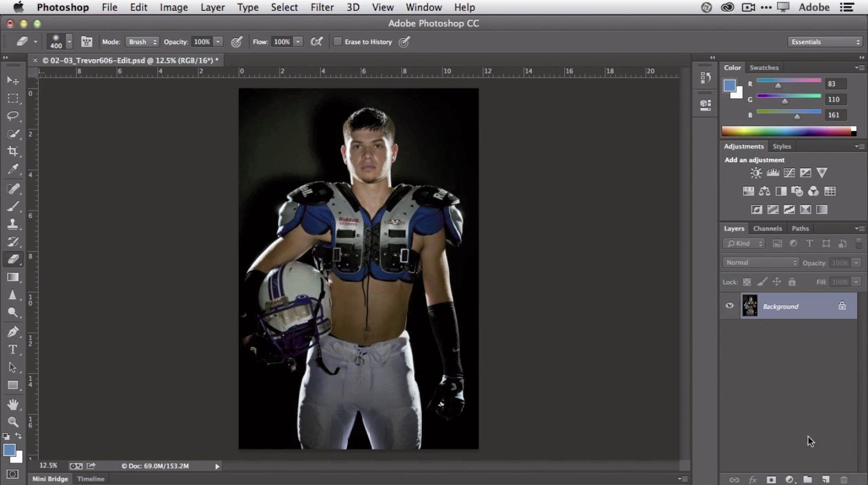Open the eraser Mode dropdown
This screenshot has height=485, width=868.
(142, 42)
